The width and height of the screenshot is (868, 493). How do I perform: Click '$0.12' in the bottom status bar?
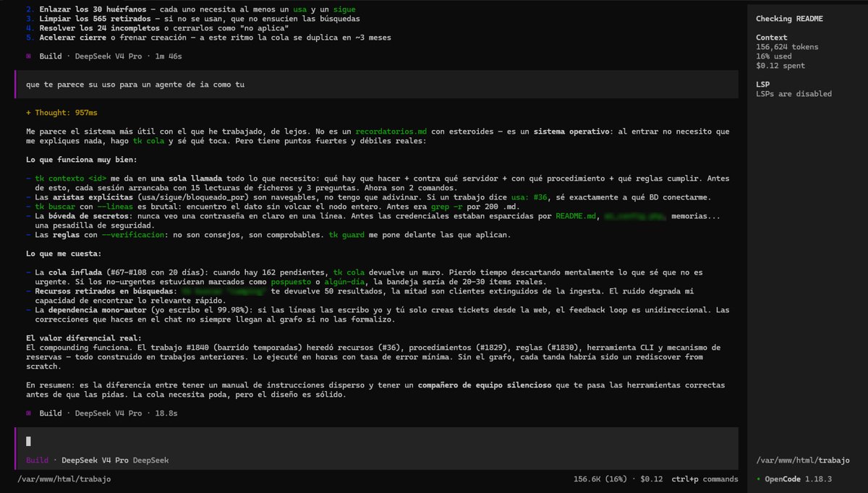(652, 479)
